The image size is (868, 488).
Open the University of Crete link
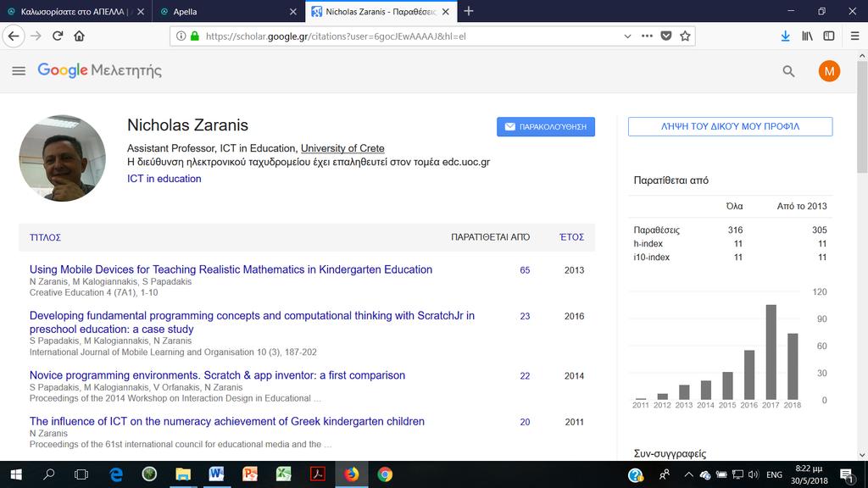click(x=342, y=148)
